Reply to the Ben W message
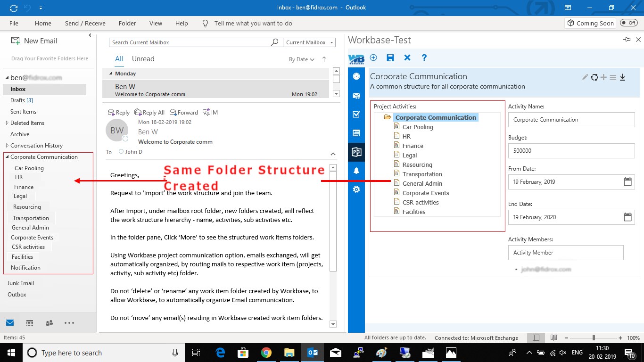644x362 pixels. click(119, 112)
